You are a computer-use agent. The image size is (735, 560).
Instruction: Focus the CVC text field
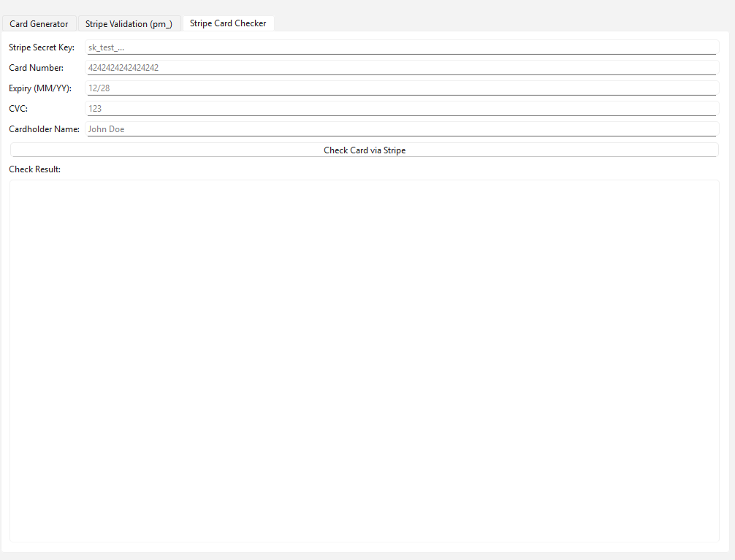click(x=400, y=109)
